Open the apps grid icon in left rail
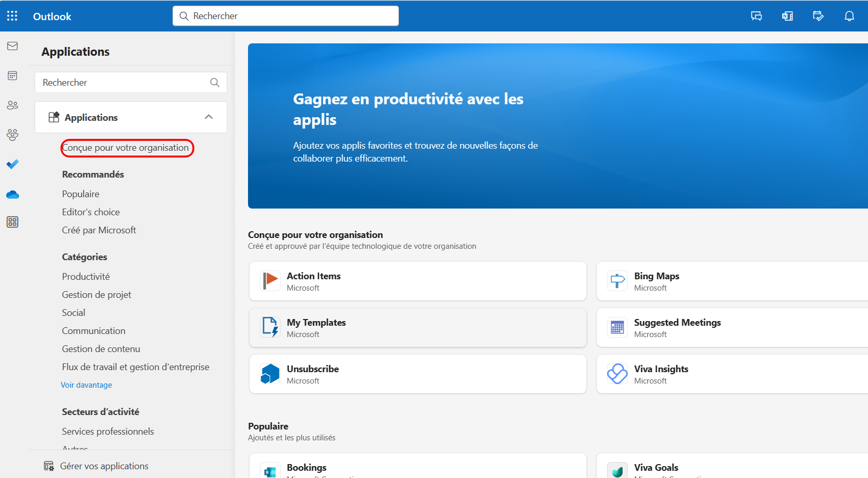The width and height of the screenshot is (868, 478). pos(12,222)
